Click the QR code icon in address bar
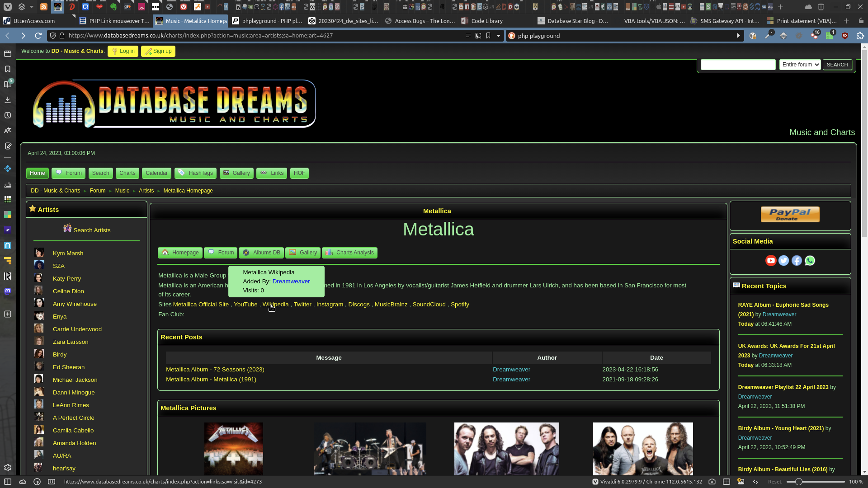The image size is (868, 488). pos(478,36)
